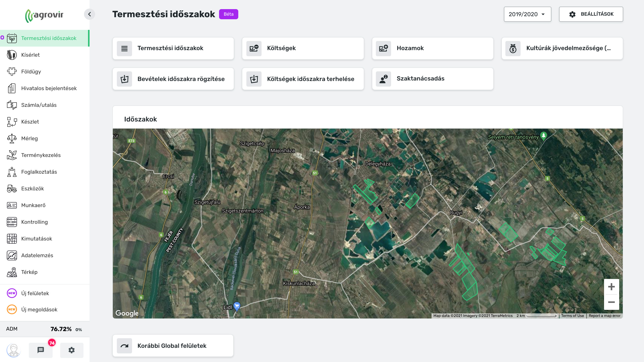Click the Foglalkoztatás people icon
This screenshot has width=644, height=362.
(x=12, y=172)
